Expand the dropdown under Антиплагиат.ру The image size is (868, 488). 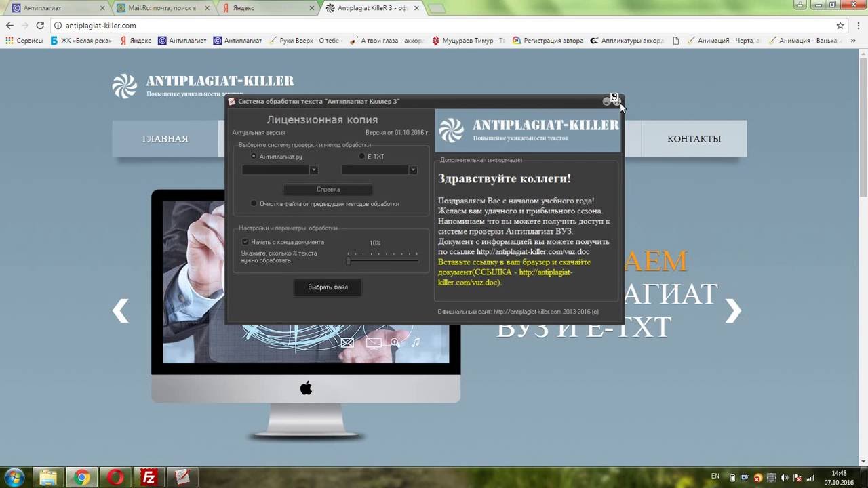tap(313, 170)
